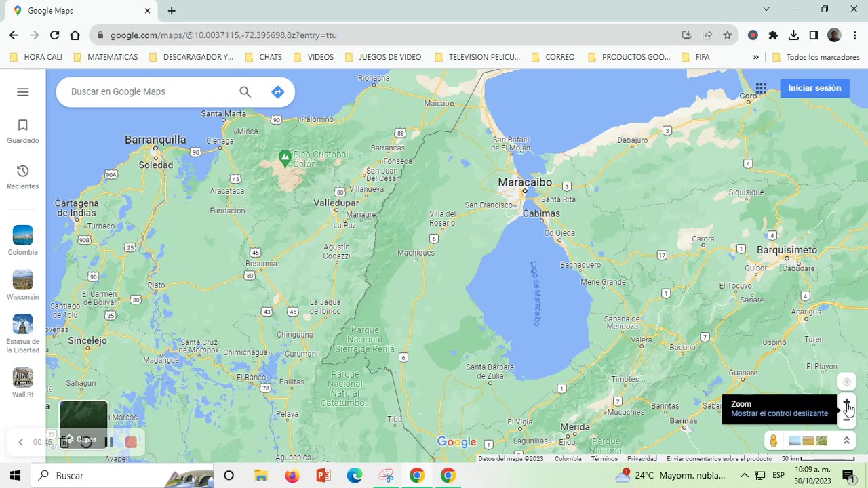
Task: Open Chrome three-dot menu
Action: tap(854, 35)
